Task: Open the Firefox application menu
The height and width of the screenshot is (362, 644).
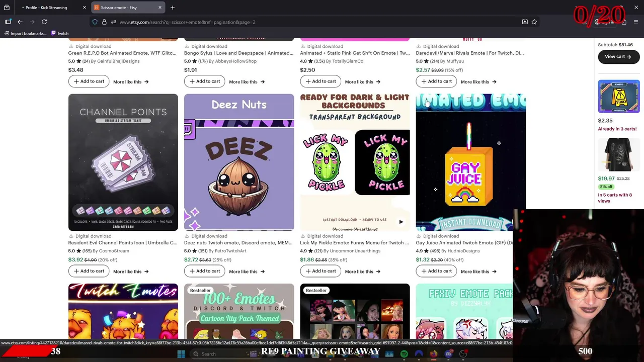Action: click(636, 22)
